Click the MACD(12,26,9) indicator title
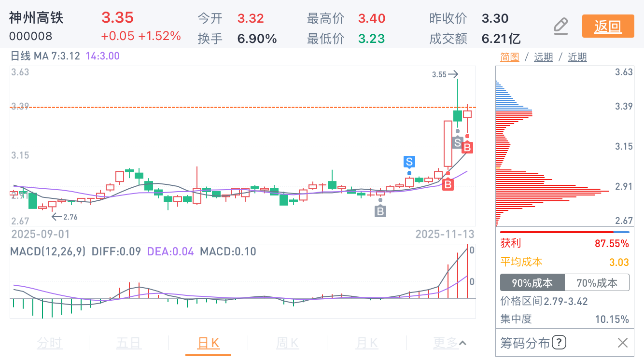 [x=49, y=251]
